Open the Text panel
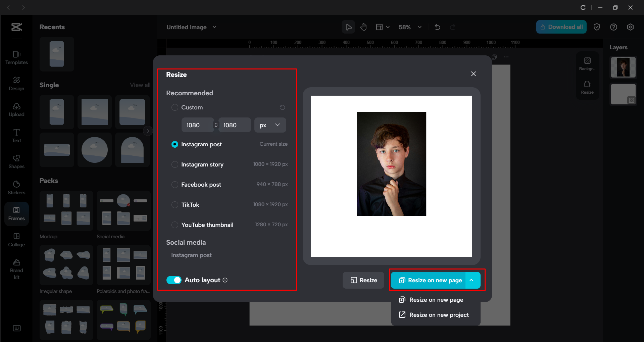The width and height of the screenshot is (644, 342). [16, 136]
